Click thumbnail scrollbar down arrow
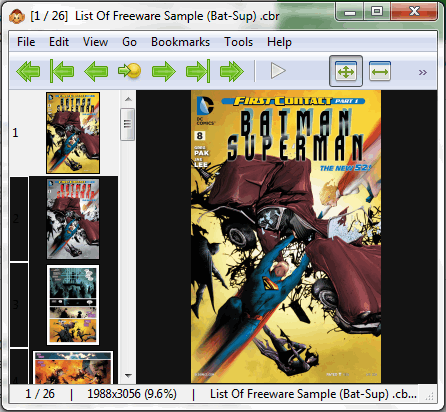The width and height of the screenshot is (446, 412). pyautogui.click(x=128, y=375)
